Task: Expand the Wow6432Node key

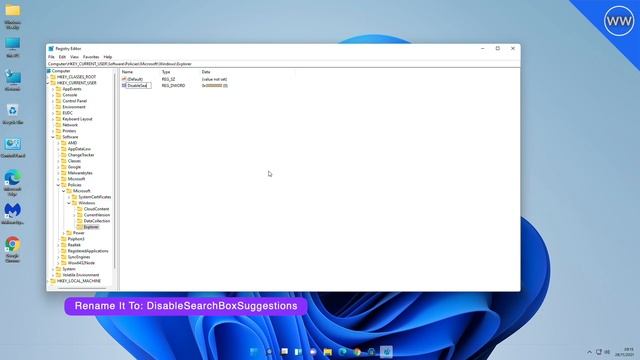Action: click(x=58, y=263)
